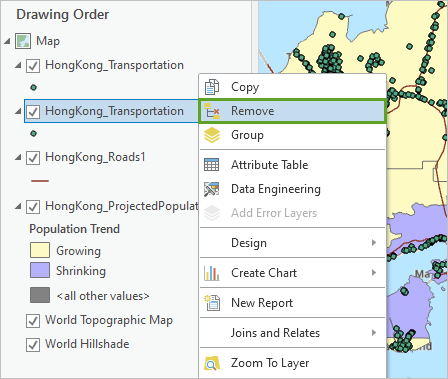Click the red line symbol of HongKong_Roads1
The image size is (448, 379).
coord(40,181)
